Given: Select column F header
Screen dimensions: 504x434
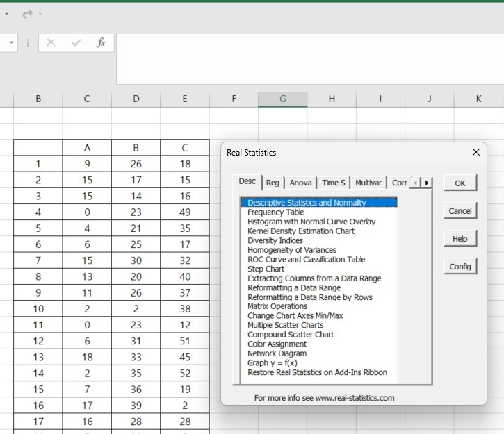Looking at the screenshot, I should pos(234,99).
